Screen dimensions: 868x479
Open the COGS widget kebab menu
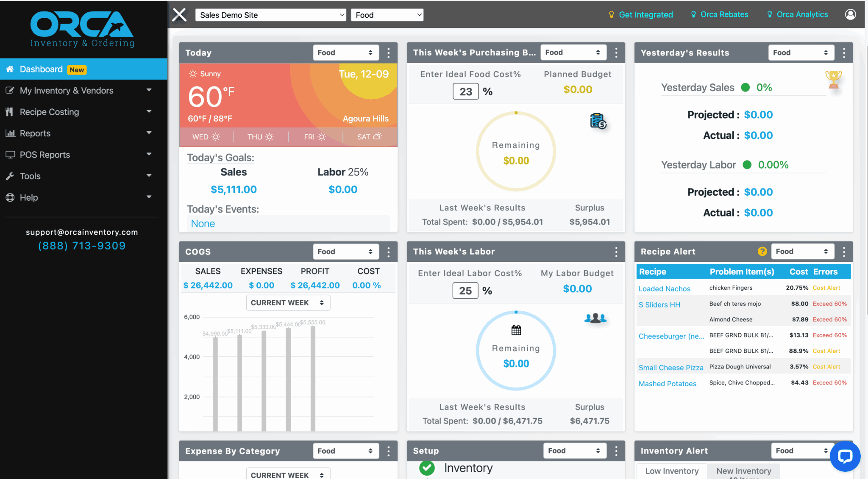[x=389, y=252]
